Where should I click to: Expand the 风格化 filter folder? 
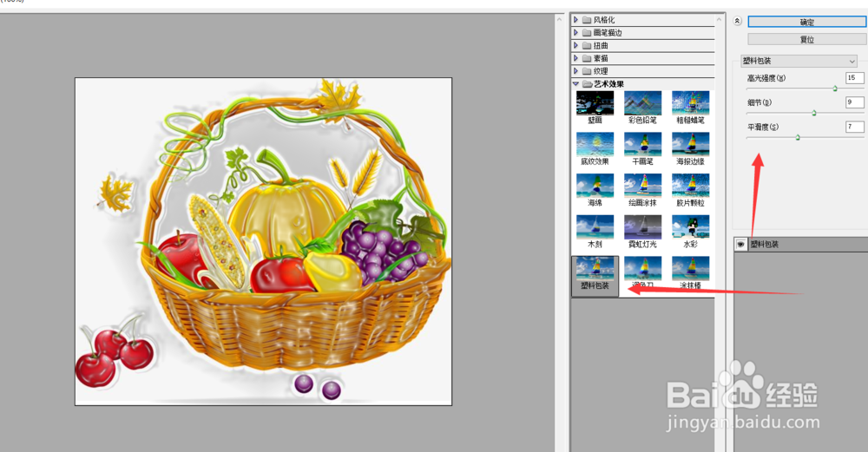[575, 19]
